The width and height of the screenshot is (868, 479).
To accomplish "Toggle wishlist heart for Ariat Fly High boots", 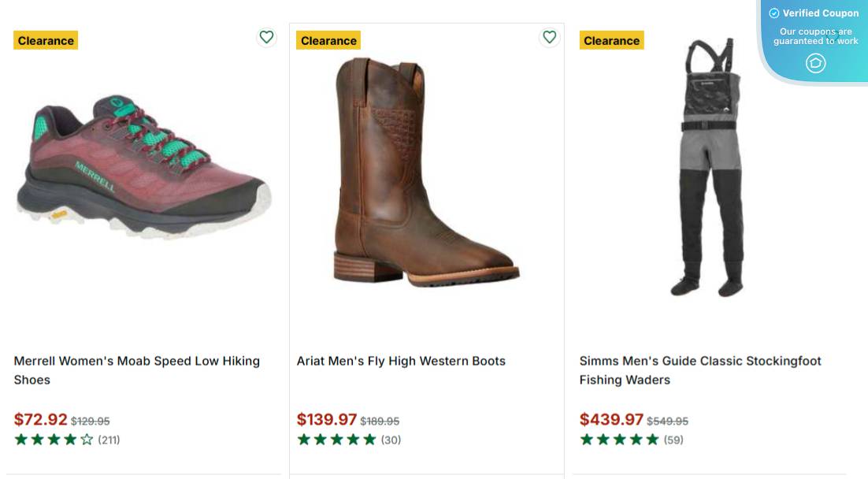I will (x=549, y=36).
